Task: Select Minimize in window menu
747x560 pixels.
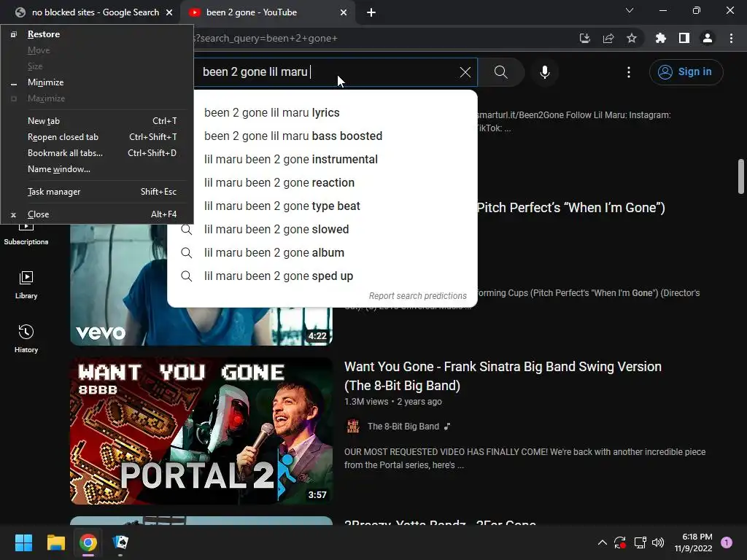Action: pos(97,82)
